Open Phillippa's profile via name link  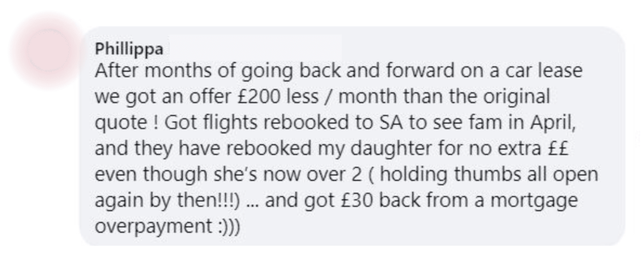pyautogui.click(x=129, y=49)
